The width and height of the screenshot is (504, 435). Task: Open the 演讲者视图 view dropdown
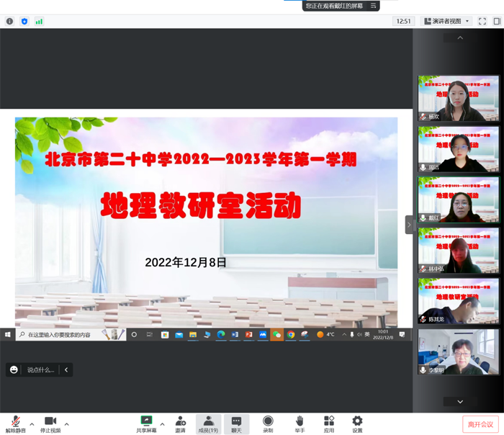446,21
